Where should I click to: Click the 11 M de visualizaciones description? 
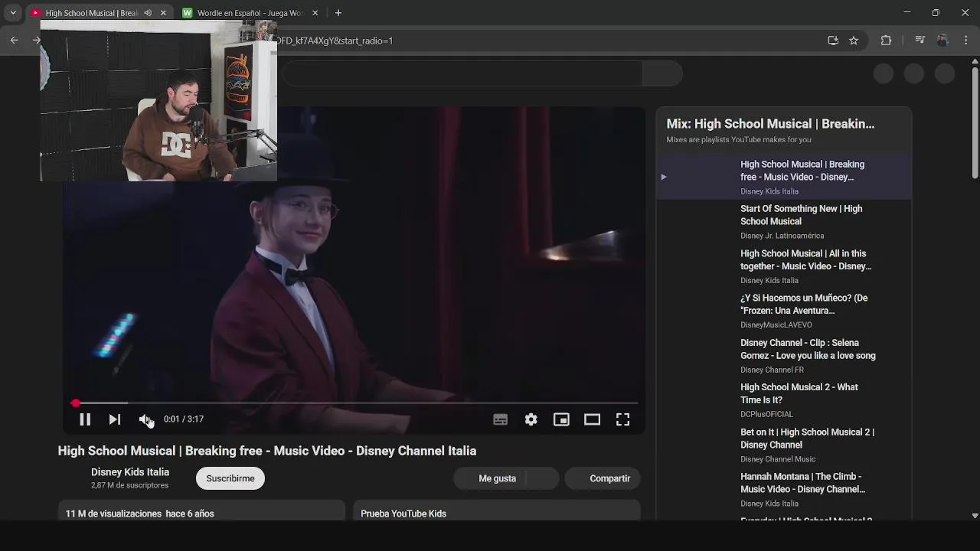pyautogui.click(x=140, y=514)
